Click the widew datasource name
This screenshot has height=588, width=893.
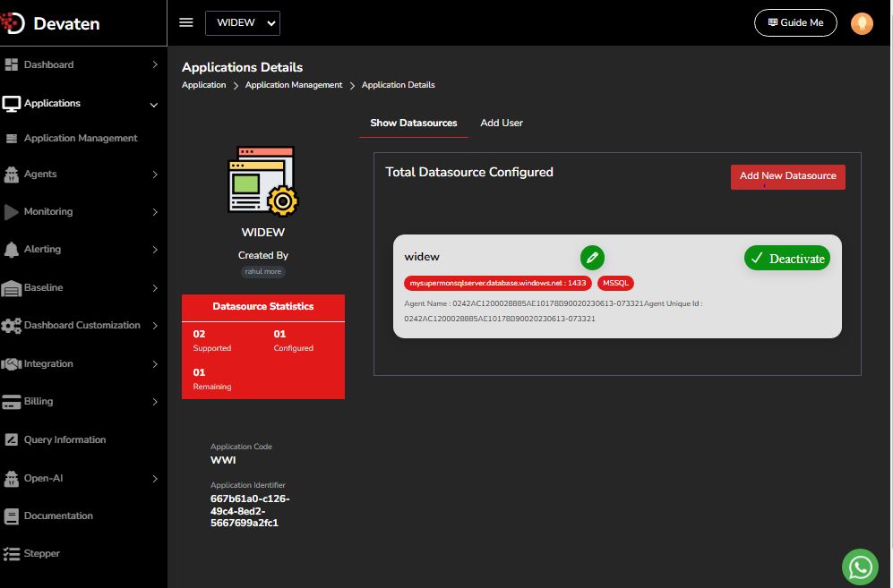[422, 257]
